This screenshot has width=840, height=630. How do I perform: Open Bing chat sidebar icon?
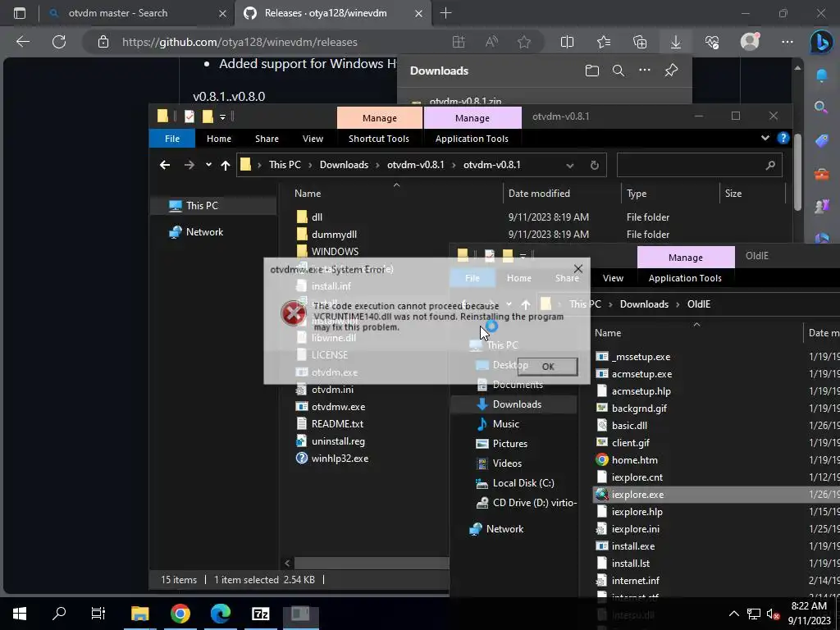[x=821, y=42]
